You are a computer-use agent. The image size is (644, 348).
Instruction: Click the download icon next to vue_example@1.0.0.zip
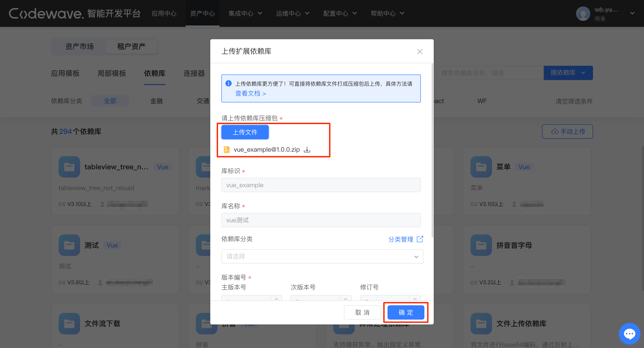(x=307, y=149)
